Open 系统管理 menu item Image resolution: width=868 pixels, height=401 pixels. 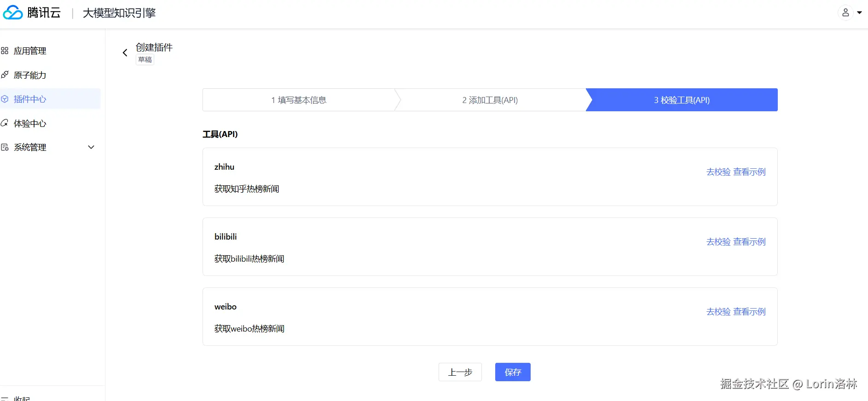coord(30,147)
